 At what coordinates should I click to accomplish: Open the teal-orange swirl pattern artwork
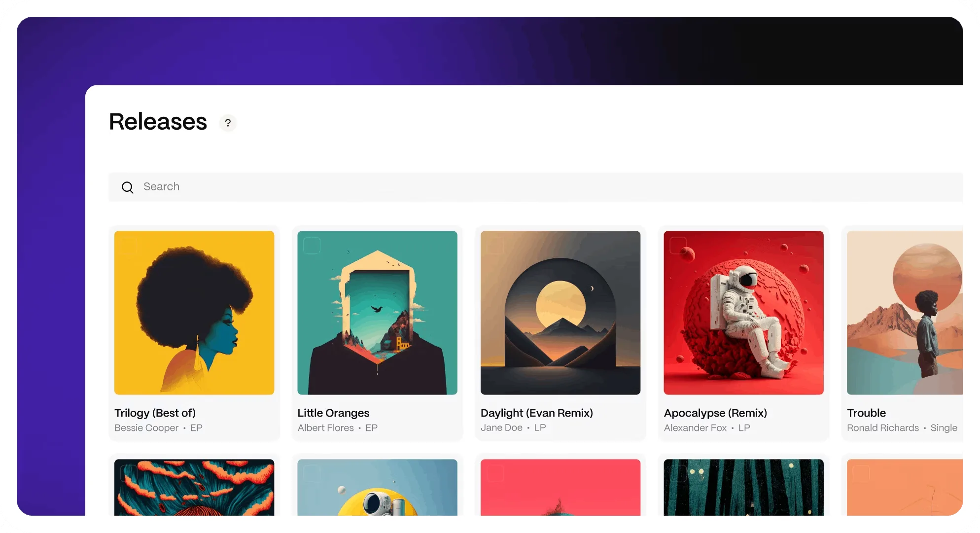point(194,488)
